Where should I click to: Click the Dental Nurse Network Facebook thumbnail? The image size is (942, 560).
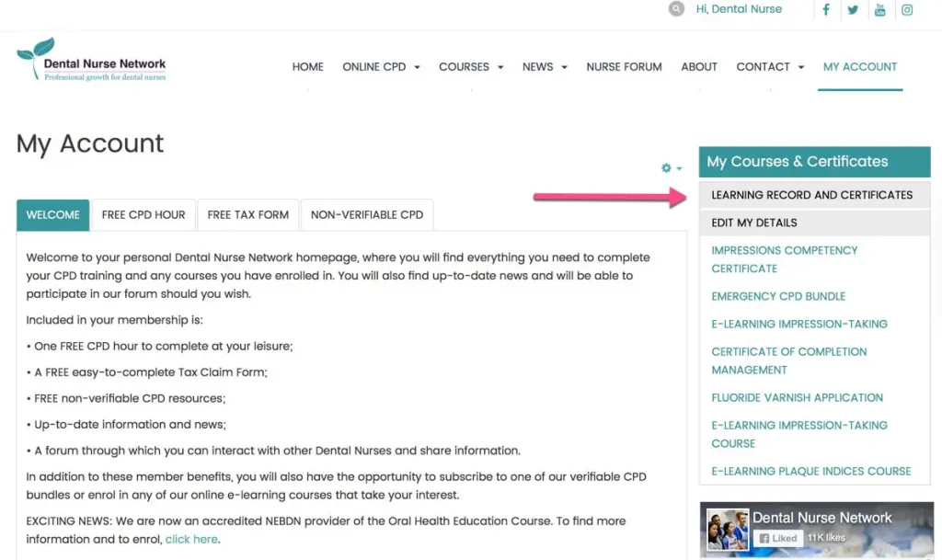[x=727, y=530]
